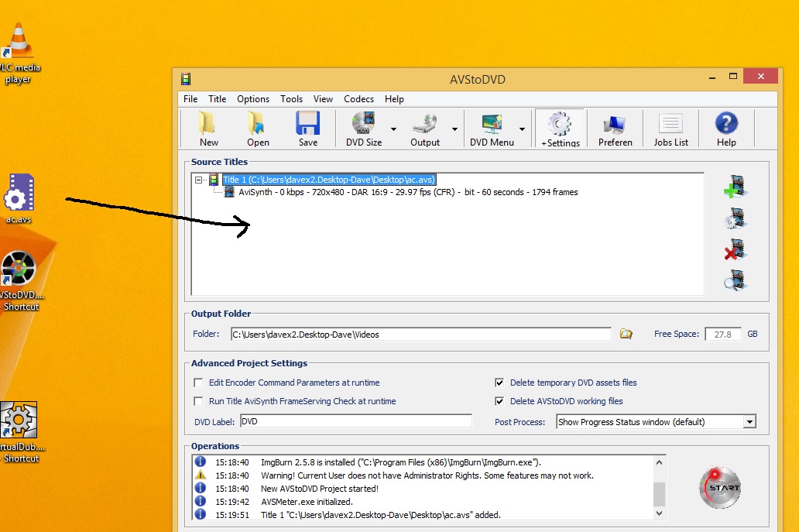This screenshot has height=532, width=799.
Task: Click the Output toolbar icon
Action: click(425, 129)
